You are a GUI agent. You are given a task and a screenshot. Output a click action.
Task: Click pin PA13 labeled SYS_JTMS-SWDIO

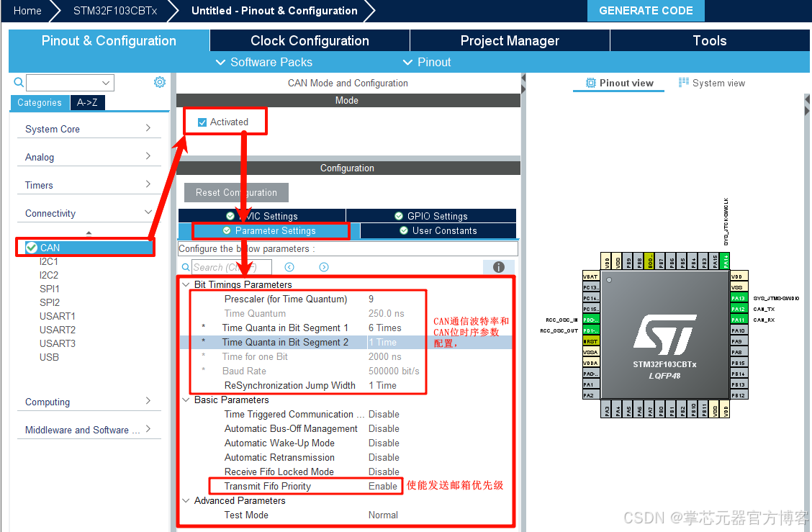point(739,298)
